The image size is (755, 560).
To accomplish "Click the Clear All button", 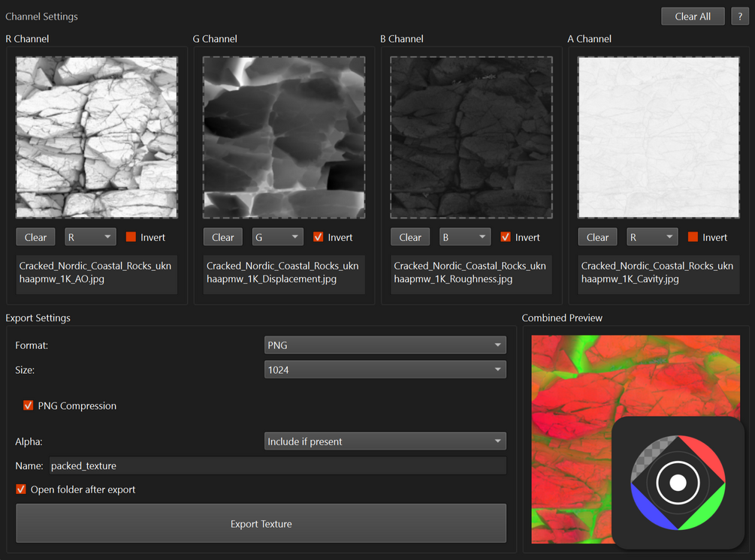I will pyautogui.click(x=692, y=16).
